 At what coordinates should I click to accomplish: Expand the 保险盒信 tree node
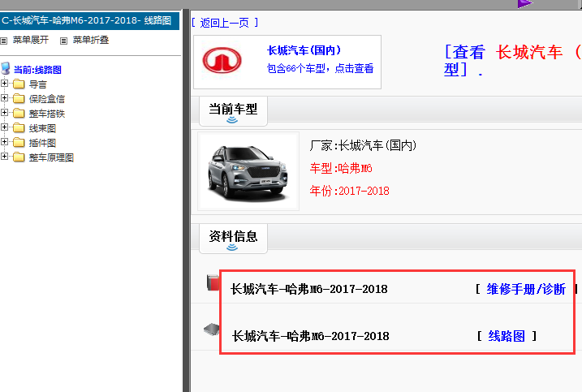(x=4, y=98)
